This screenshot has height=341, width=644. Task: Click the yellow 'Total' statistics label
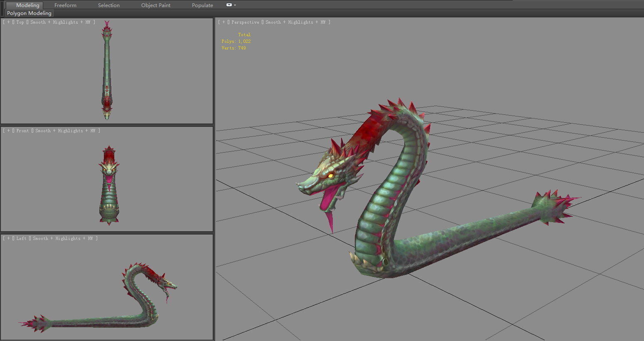tap(244, 35)
